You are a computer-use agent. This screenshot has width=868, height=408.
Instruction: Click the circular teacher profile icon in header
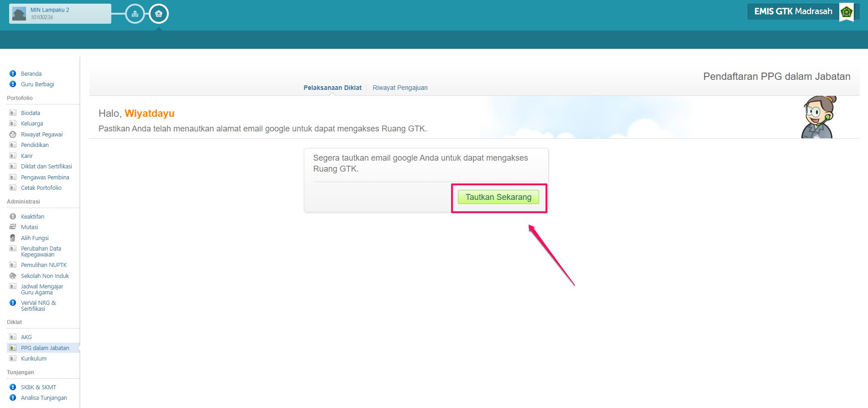(x=159, y=14)
